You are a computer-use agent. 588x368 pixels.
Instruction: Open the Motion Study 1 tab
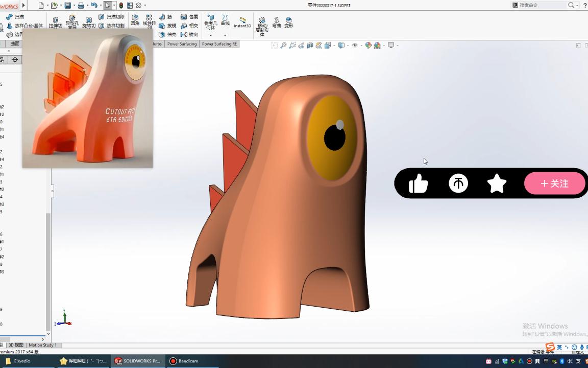coord(41,345)
